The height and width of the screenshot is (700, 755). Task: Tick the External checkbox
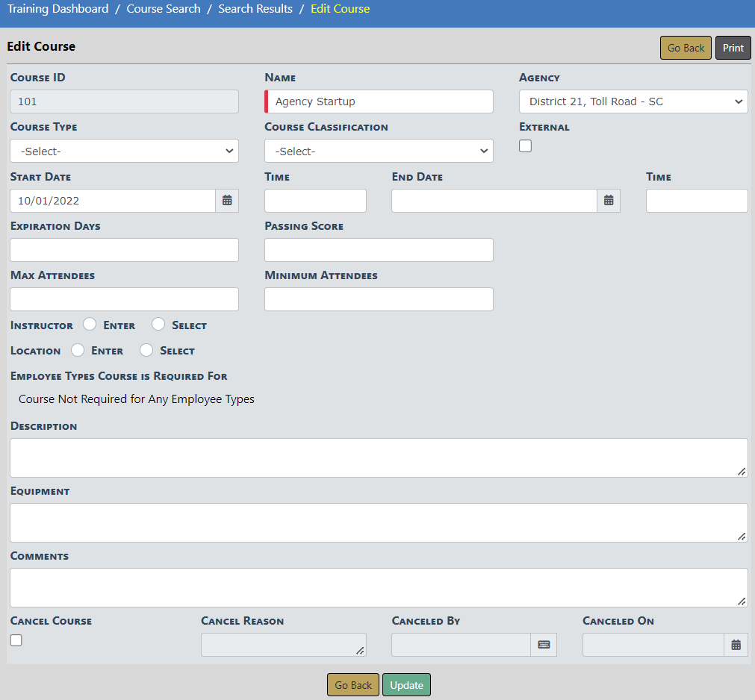tap(526, 146)
